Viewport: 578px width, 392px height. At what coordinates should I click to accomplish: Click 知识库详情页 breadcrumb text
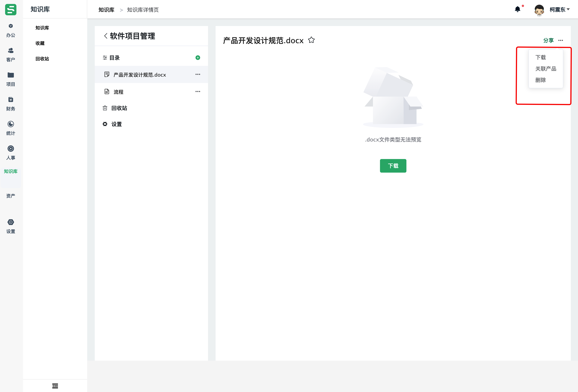tap(143, 10)
